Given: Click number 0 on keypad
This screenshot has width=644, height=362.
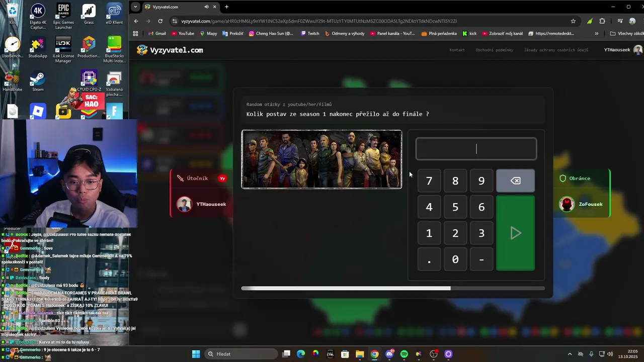Looking at the screenshot, I should pos(455,259).
